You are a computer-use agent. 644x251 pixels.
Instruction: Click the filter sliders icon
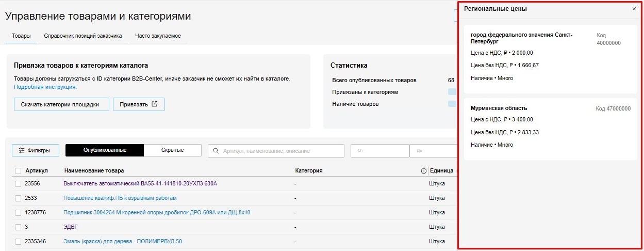22,151
